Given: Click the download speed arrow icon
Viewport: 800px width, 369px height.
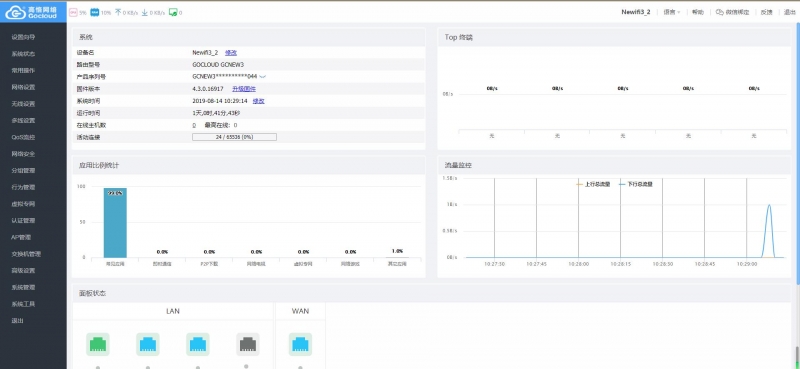Looking at the screenshot, I should 144,12.
